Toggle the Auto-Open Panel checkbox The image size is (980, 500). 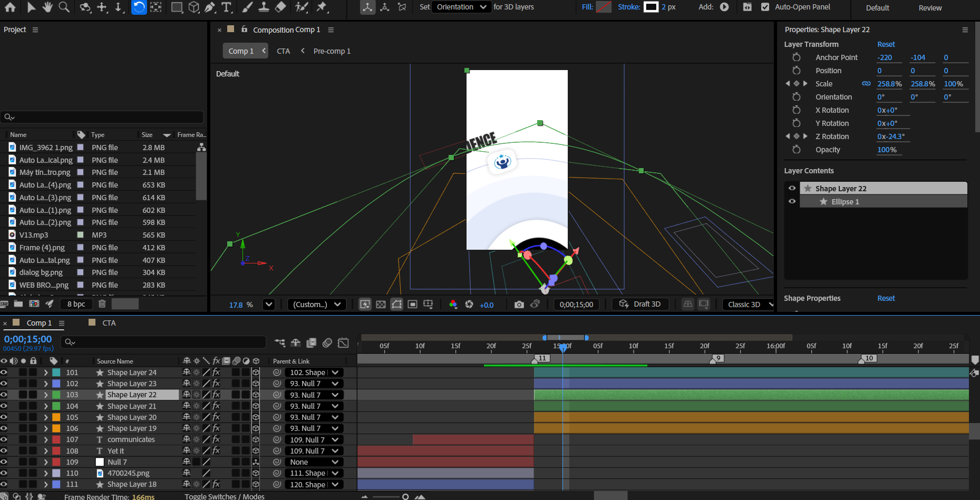pos(765,7)
